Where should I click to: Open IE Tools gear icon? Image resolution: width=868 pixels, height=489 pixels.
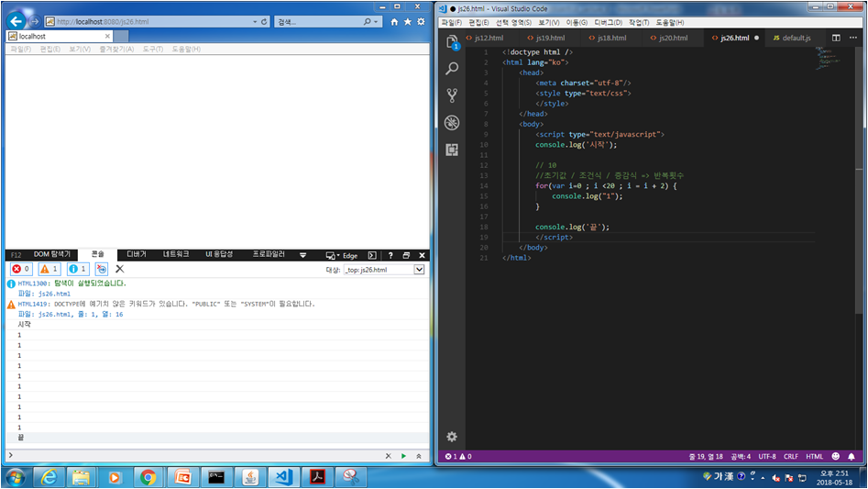pyautogui.click(x=422, y=22)
